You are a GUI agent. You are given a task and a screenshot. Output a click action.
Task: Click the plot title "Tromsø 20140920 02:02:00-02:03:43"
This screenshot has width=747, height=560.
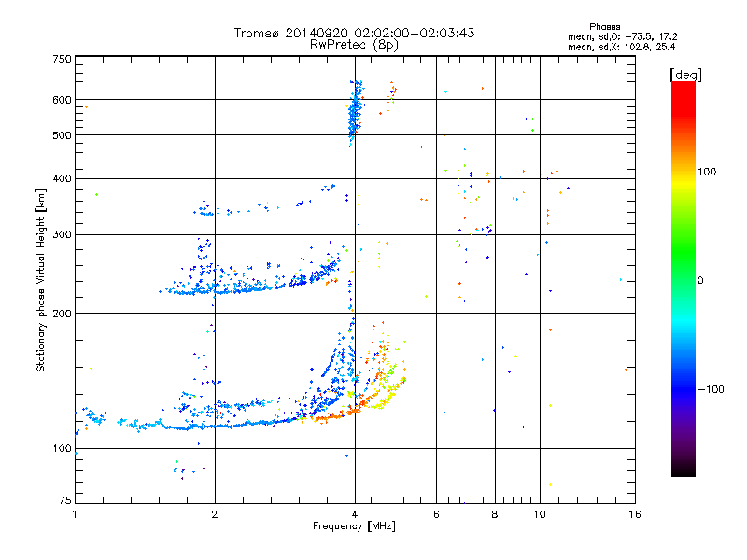point(354,33)
